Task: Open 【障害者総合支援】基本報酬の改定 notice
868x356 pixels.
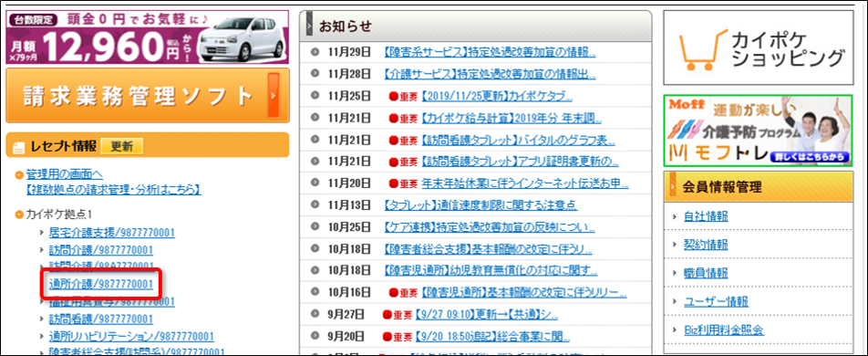Action: [x=488, y=248]
